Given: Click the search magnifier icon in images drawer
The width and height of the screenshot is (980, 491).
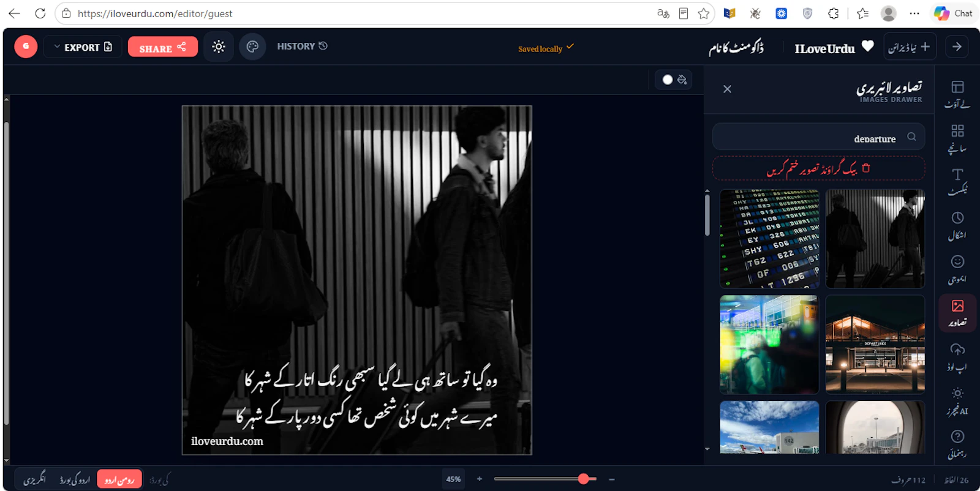Looking at the screenshot, I should tap(911, 137).
